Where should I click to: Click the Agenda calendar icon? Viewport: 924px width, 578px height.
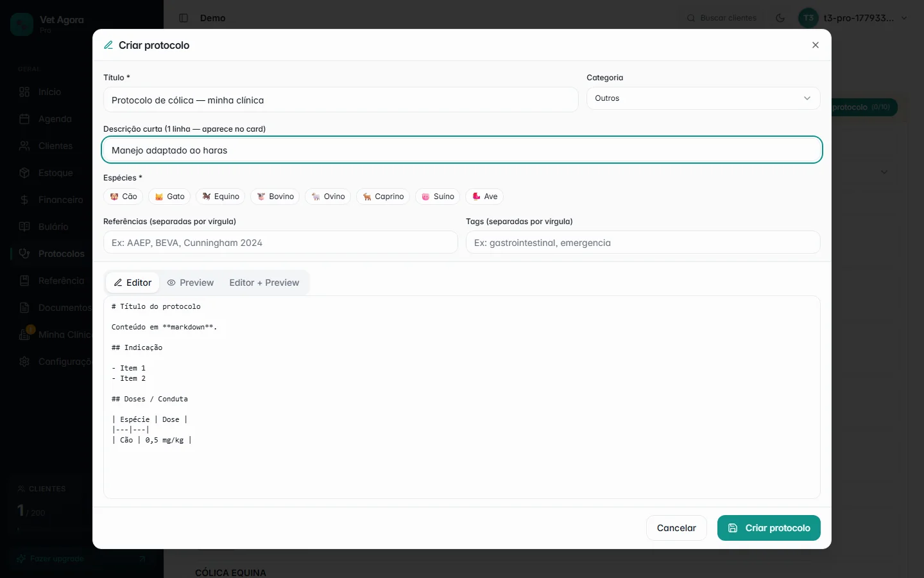pos(24,119)
